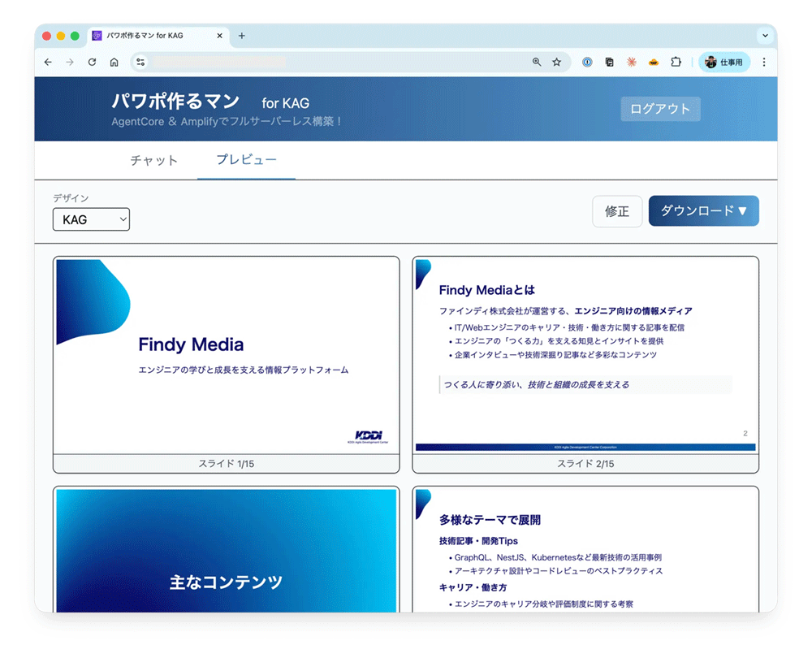Go to the browser home page icon
Image resolution: width=812 pixels, height=658 pixels.
click(114, 62)
